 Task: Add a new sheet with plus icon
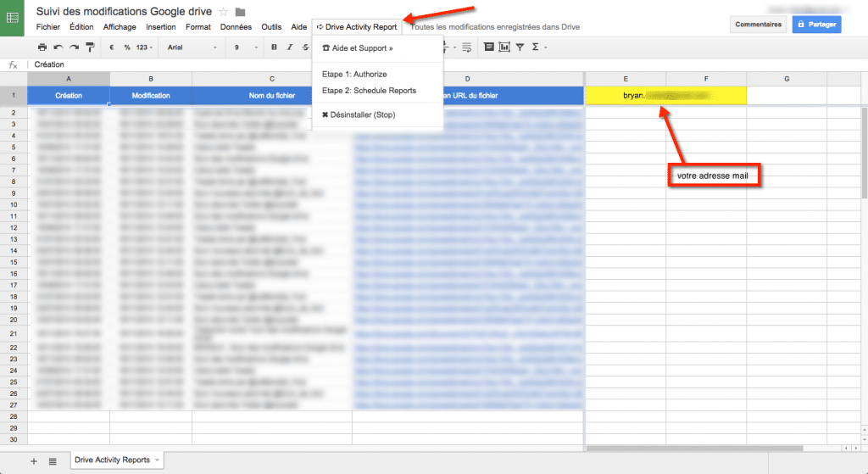(34, 461)
